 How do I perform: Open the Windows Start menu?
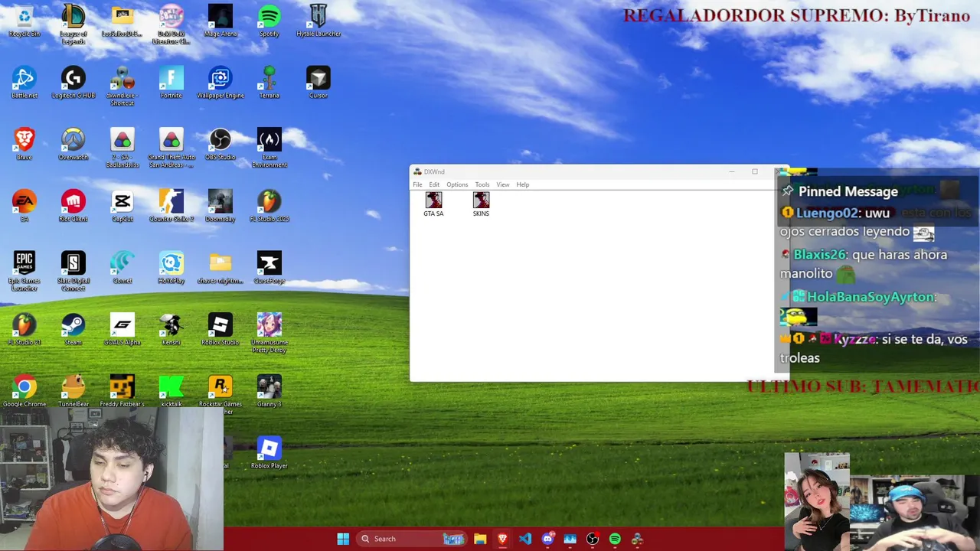343,539
